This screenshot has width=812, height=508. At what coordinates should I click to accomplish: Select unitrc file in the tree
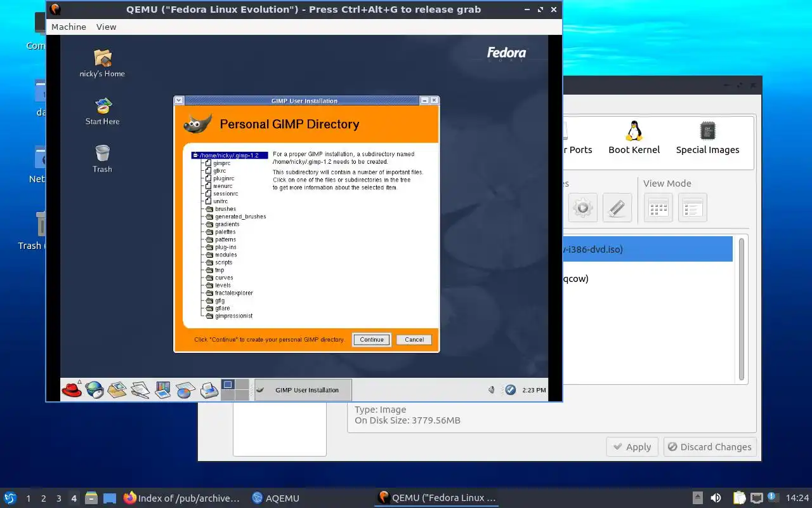(x=220, y=201)
